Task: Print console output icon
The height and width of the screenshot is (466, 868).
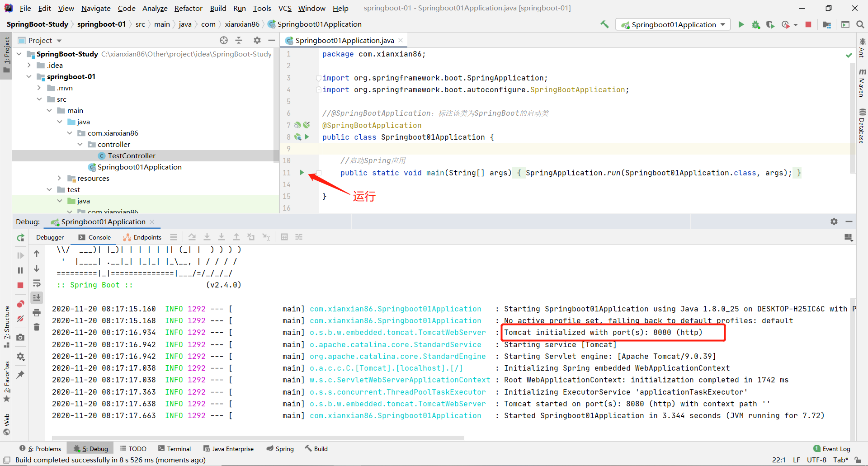Action: click(37, 312)
